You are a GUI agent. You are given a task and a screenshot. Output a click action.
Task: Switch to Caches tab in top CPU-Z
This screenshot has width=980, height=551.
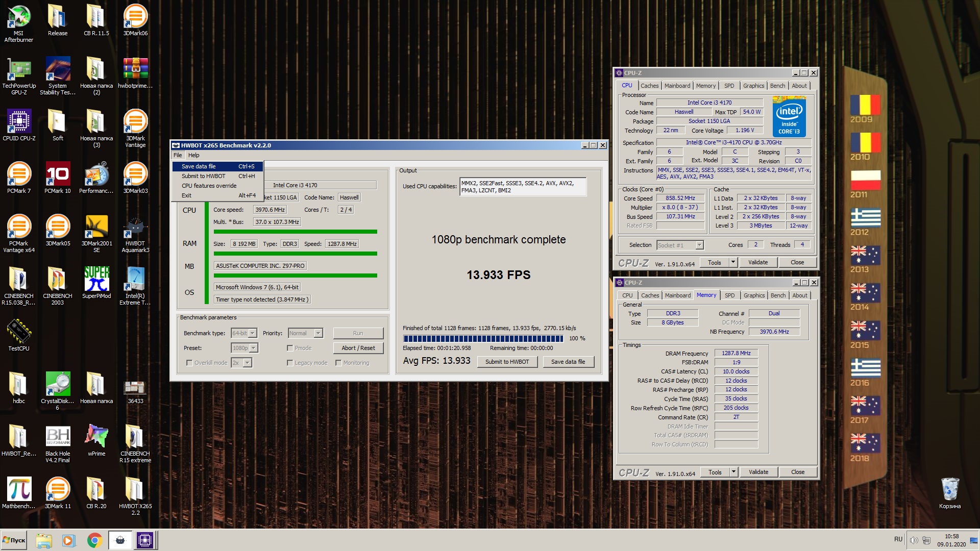tap(649, 86)
